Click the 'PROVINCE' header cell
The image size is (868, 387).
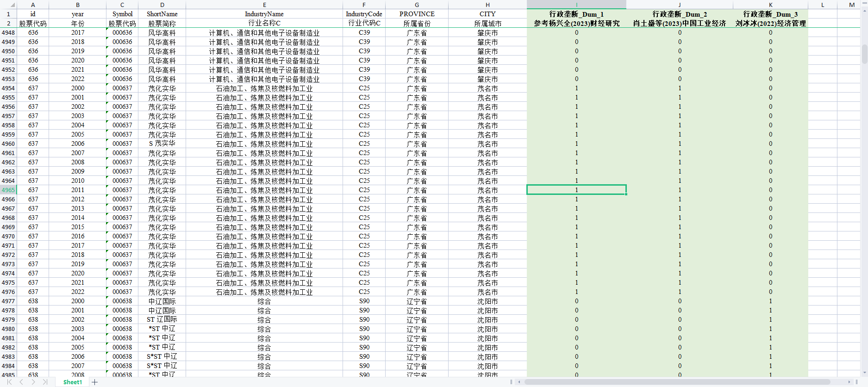pos(417,14)
